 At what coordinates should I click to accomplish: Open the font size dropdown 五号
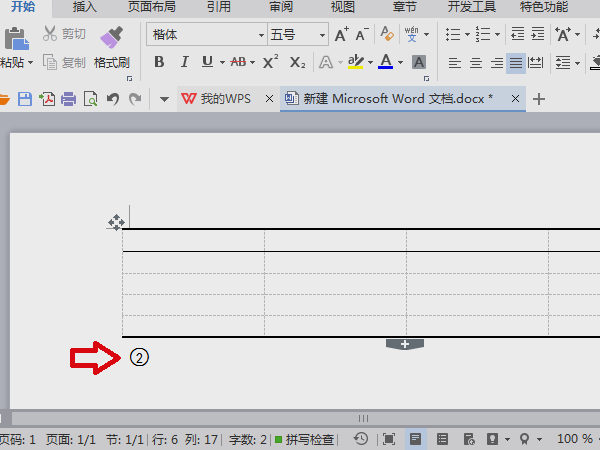[x=323, y=35]
